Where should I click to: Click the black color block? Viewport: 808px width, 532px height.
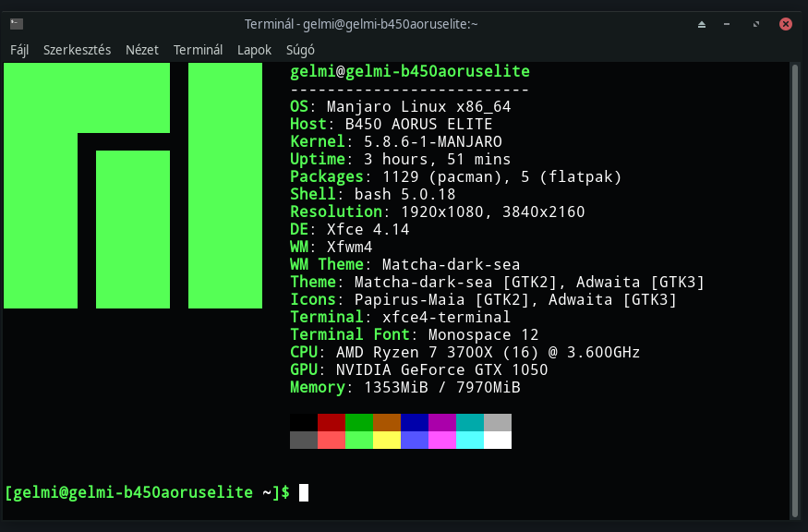(x=304, y=422)
